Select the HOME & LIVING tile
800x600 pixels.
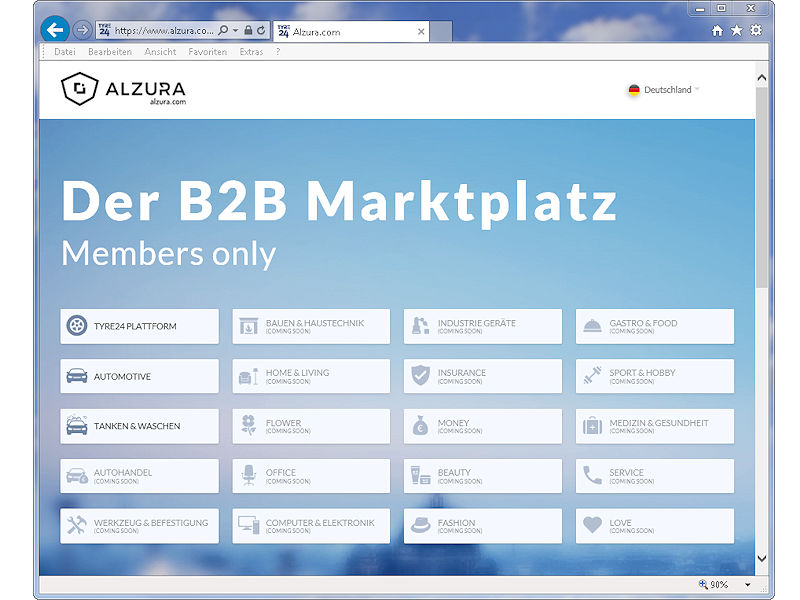click(311, 376)
